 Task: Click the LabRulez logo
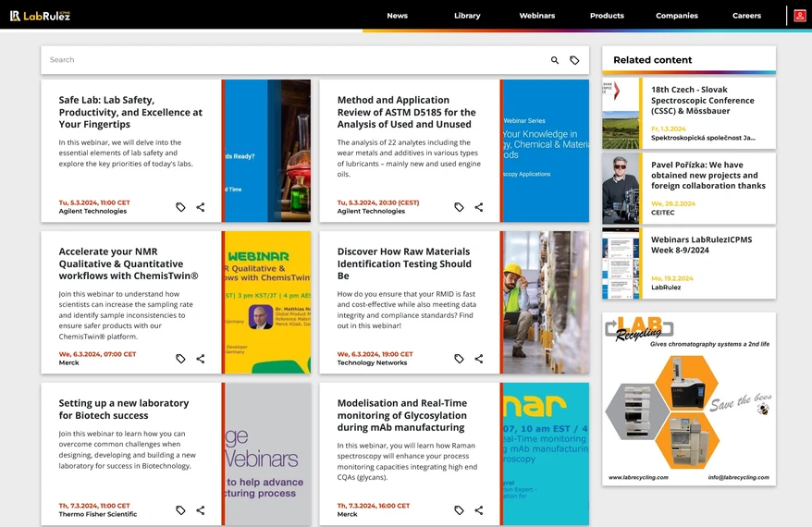coord(40,16)
